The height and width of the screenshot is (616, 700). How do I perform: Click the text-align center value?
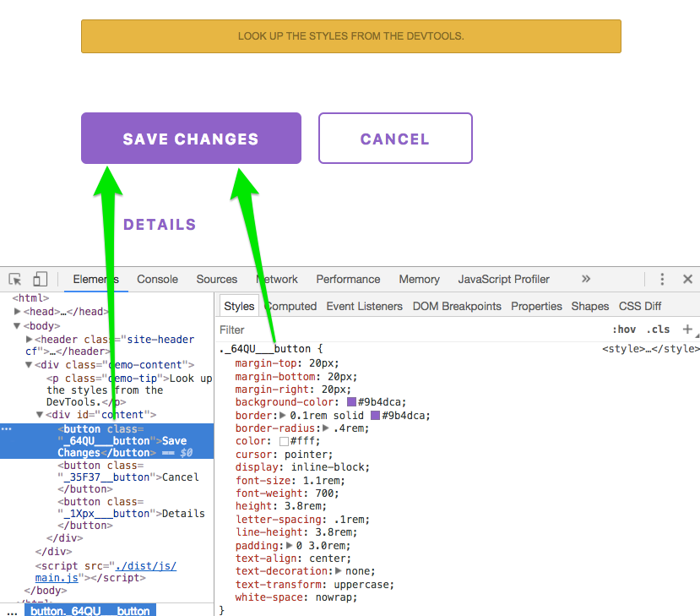(x=328, y=559)
